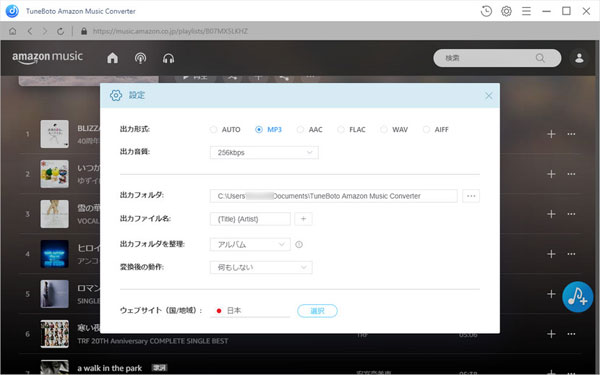Add track 5 with the plus icon

(x=551, y=294)
